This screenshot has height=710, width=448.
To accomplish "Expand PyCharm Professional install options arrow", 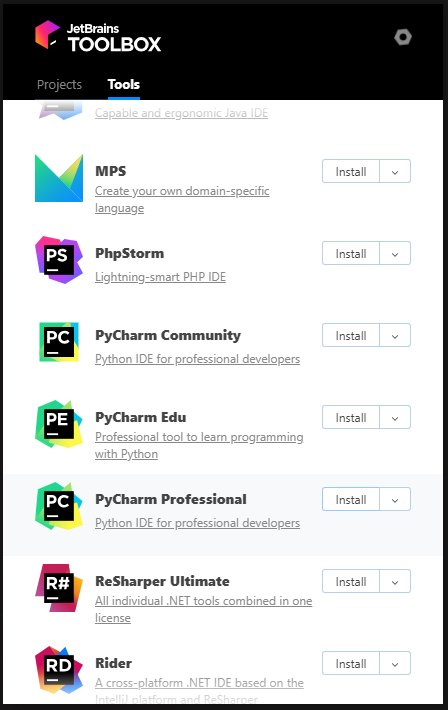I will tap(395, 499).
